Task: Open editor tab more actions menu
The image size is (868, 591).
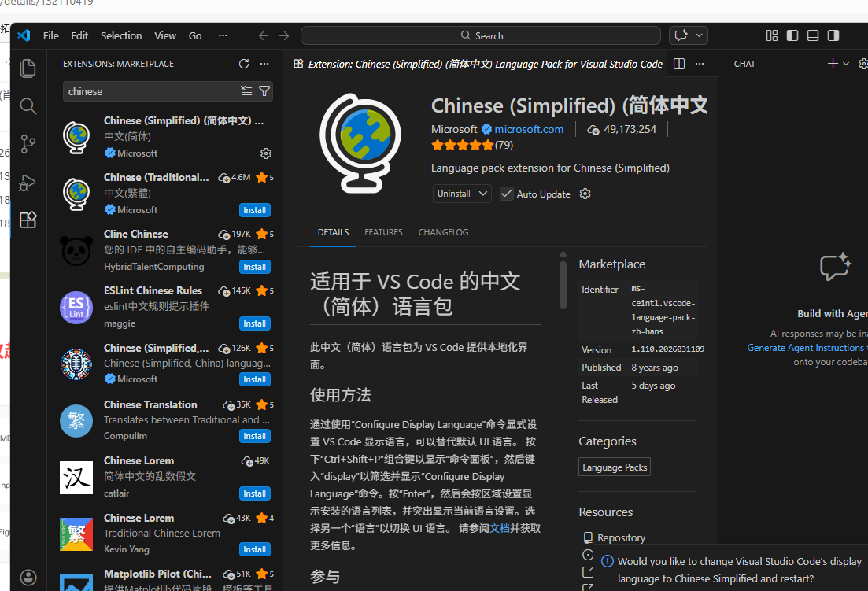Action: click(x=700, y=64)
